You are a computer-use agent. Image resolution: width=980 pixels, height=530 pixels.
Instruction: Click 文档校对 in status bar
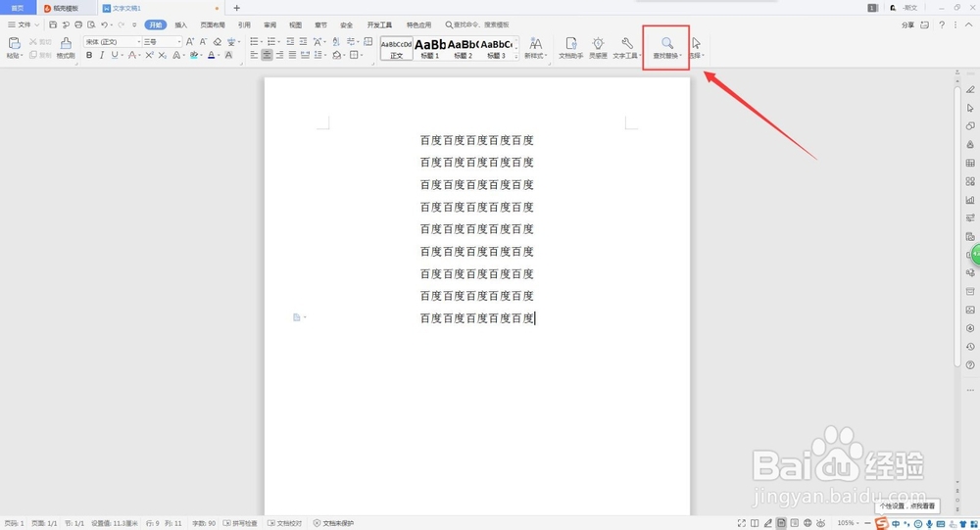tap(284, 523)
